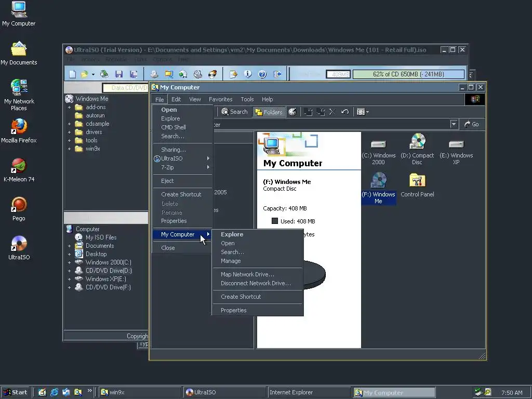The image size is (532, 399).
Task: Click the Search button in My Computer toolbar
Action: (234, 112)
